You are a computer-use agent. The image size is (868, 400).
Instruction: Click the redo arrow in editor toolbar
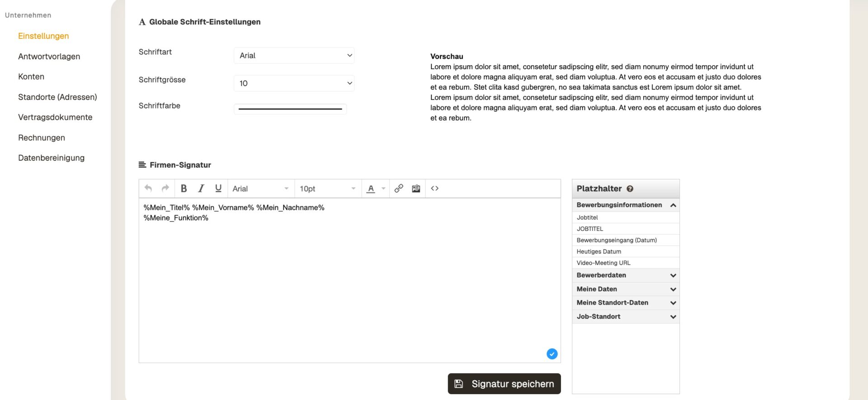point(165,188)
